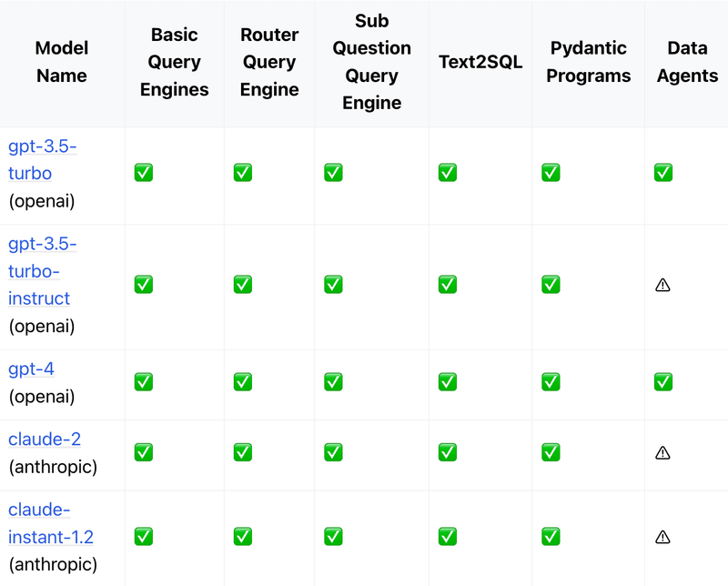Click claude-2 Pydantic Programs checkmark
The height and width of the screenshot is (586, 728).
point(551,452)
